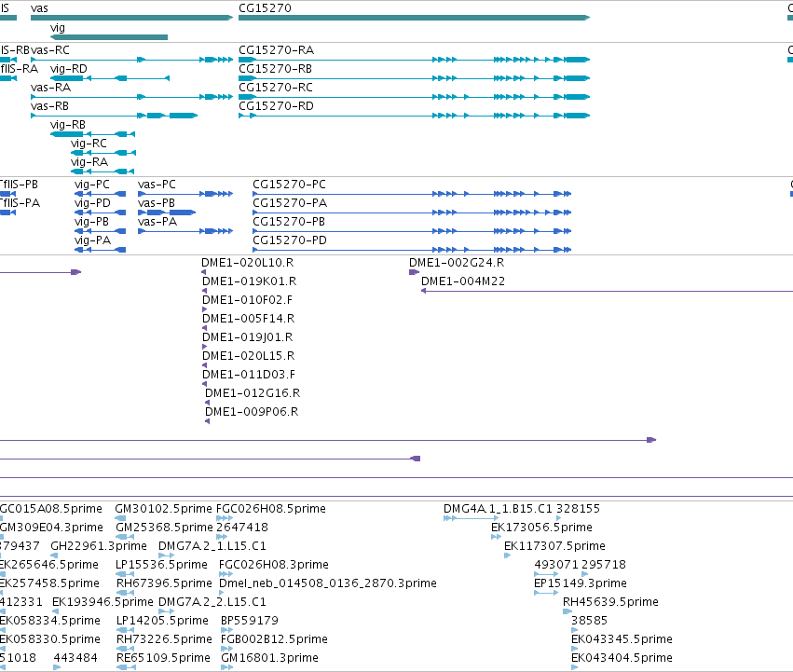The height and width of the screenshot is (672, 793).
Task: Select the vig gene span bar
Action: 109,37
